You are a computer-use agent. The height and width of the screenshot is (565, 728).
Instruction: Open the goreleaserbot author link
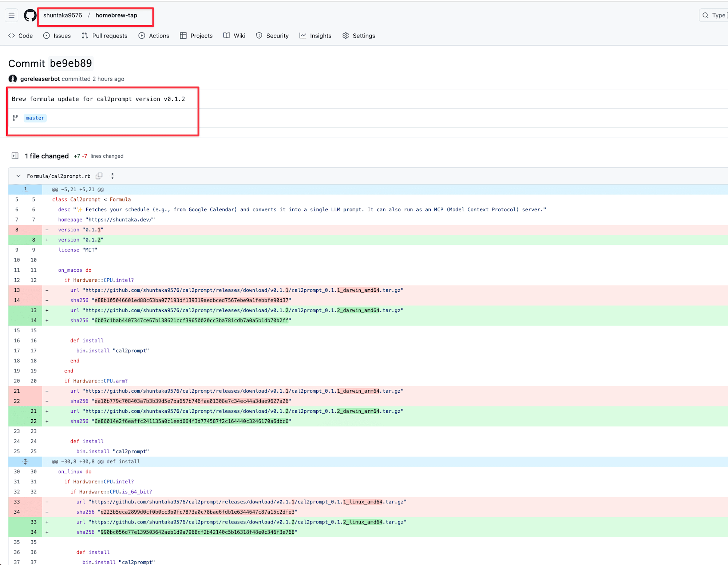[40, 79]
